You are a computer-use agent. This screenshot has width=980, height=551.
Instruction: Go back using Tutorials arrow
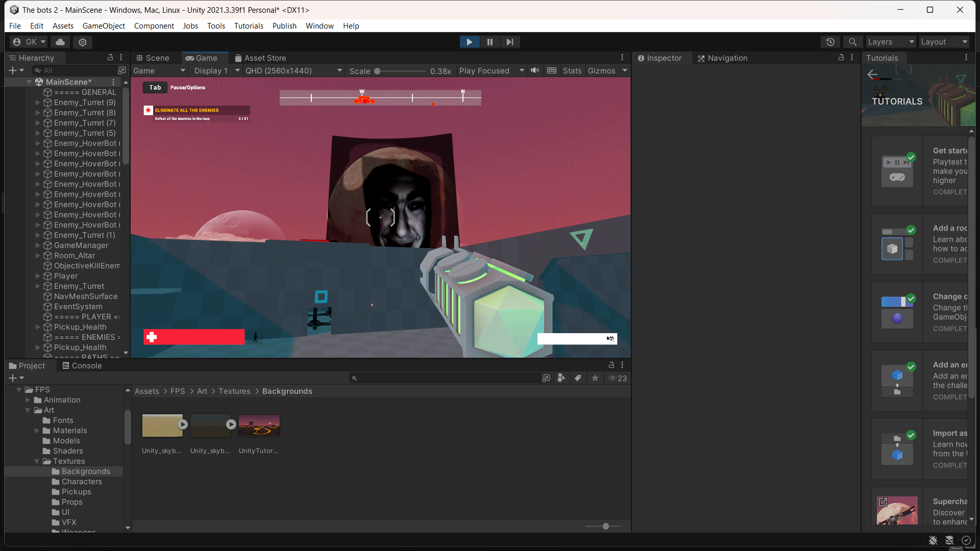click(872, 74)
